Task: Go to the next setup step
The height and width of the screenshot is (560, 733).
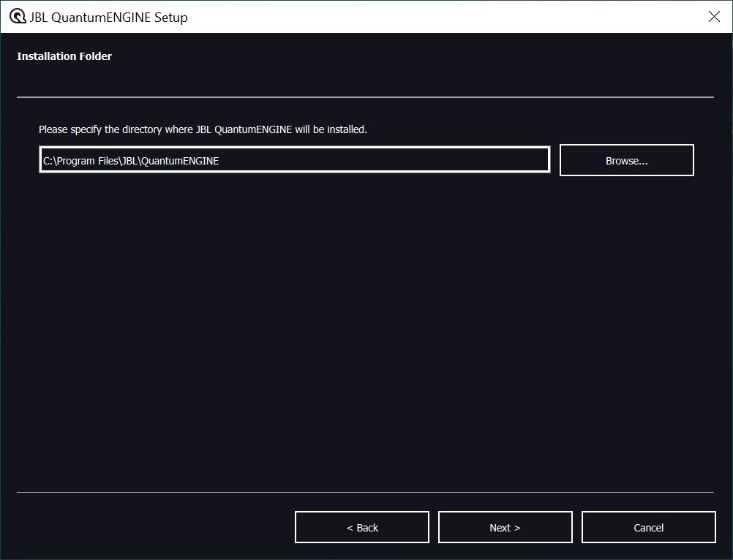Action: [x=505, y=527]
